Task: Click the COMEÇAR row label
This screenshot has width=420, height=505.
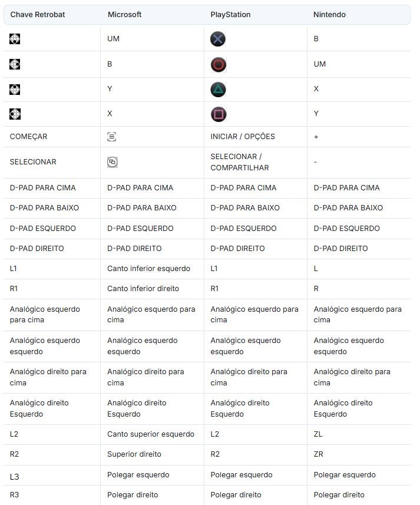Action: [28, 137]
